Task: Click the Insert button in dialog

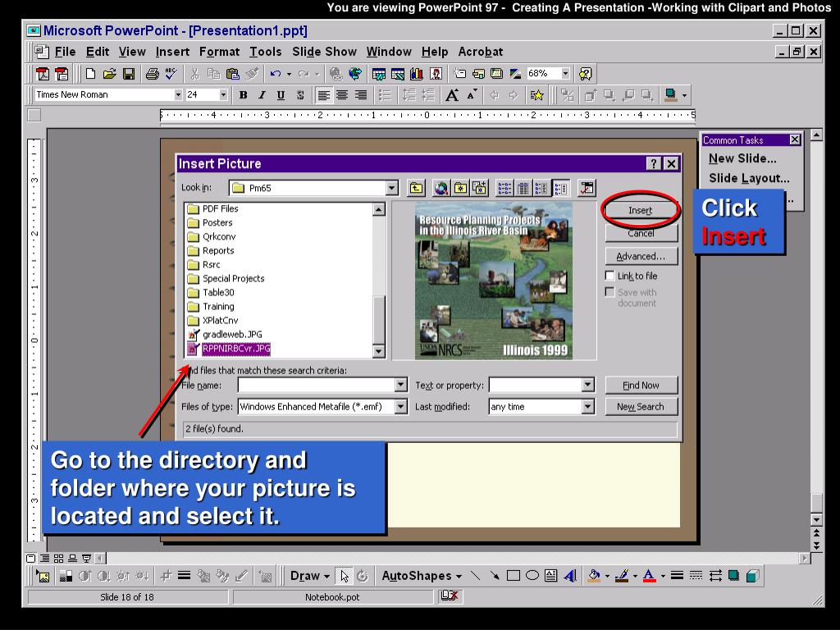Action: click(641, 210)
